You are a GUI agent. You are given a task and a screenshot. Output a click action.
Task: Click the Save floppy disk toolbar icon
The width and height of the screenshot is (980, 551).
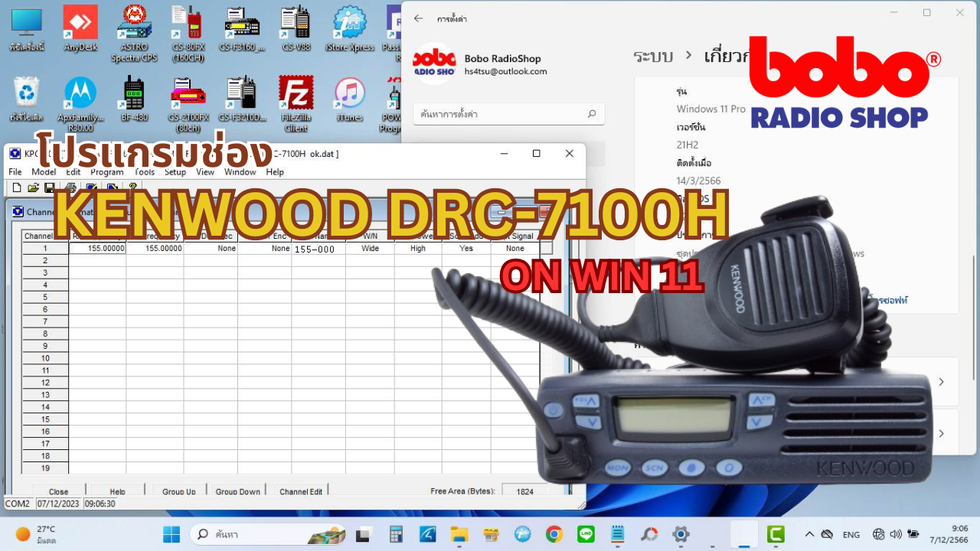(x=50, y=187)
